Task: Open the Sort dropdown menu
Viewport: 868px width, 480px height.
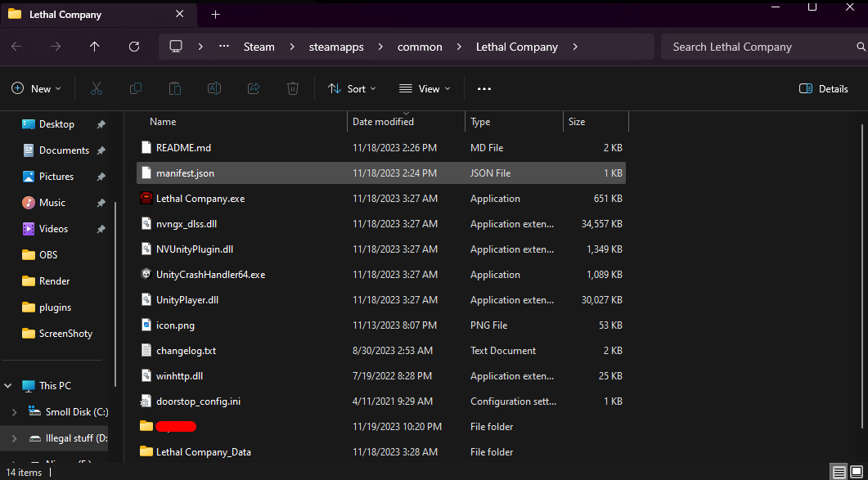Action: point(352,88)
